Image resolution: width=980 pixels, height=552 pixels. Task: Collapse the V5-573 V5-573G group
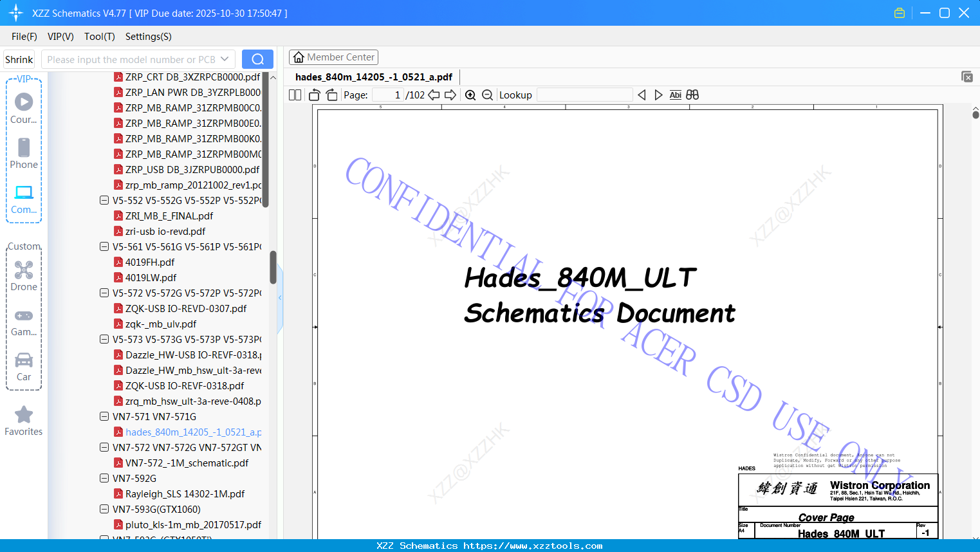pos(104,339)
